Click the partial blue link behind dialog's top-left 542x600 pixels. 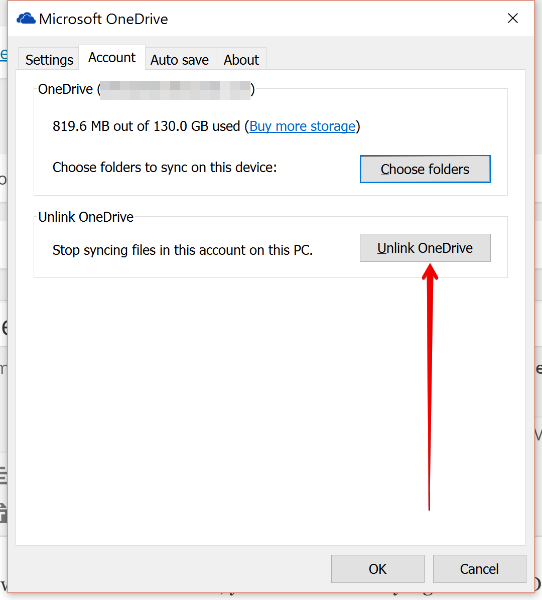tap(3, 54)
